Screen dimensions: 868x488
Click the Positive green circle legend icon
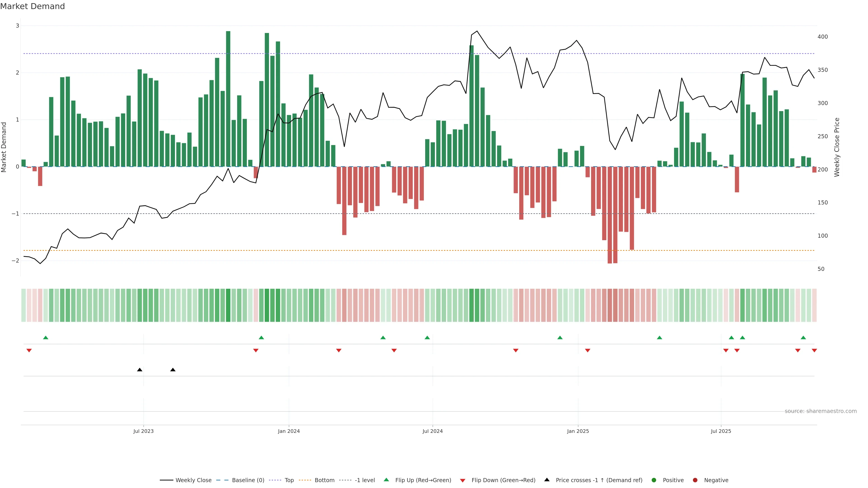[654, 480]
